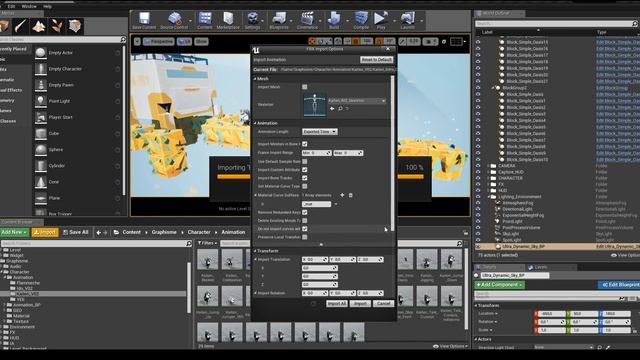Viewport: 640px width, 360px height.
Task: Click the Reset to Default button
Action: click(376, 60)
